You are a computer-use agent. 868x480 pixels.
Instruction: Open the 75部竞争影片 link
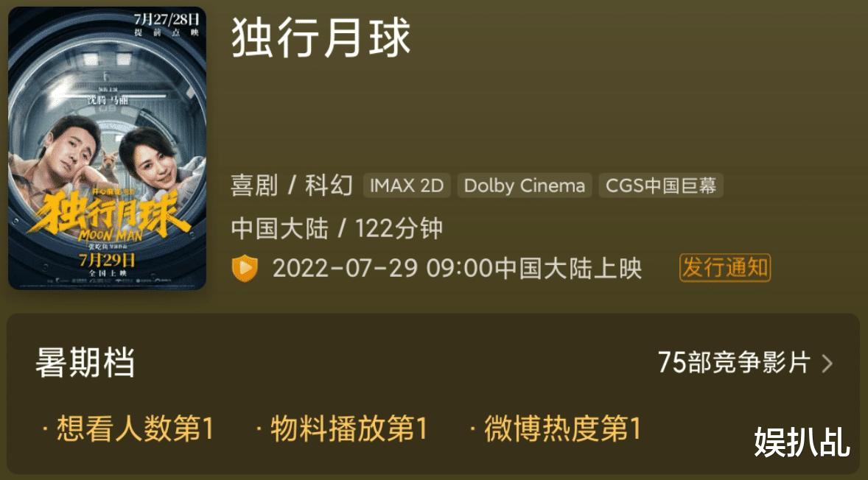click(734, 364)
